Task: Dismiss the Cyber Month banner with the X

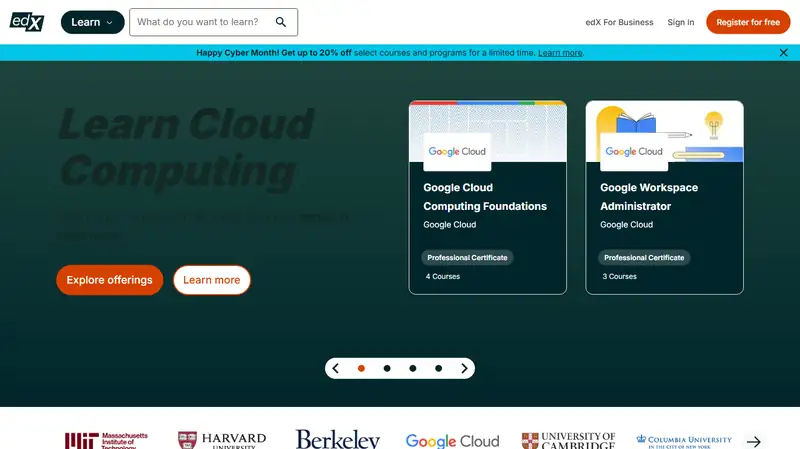Action: click(784, 53)
